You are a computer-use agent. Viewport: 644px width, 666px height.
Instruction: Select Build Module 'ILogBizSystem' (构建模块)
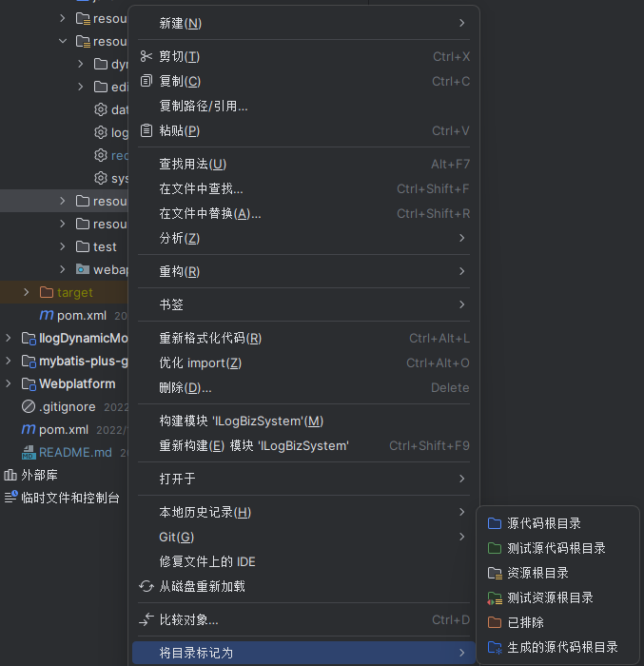tap(242, 421)
